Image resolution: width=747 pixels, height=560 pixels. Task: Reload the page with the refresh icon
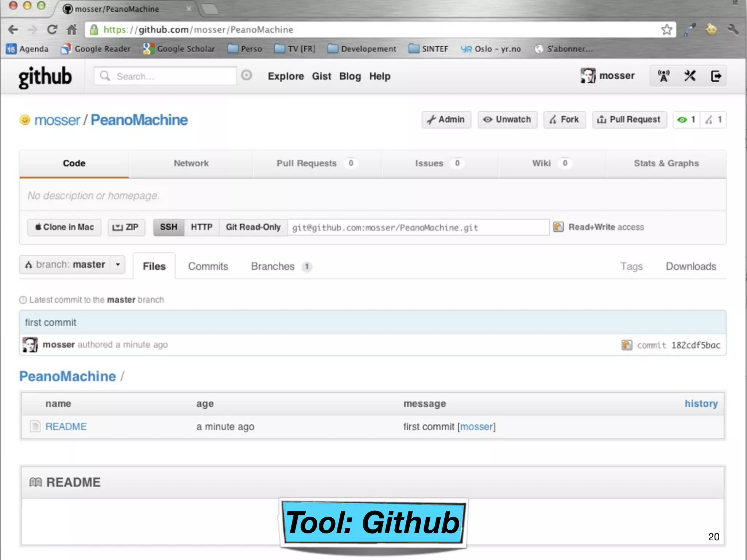click(x=52, y=30)
